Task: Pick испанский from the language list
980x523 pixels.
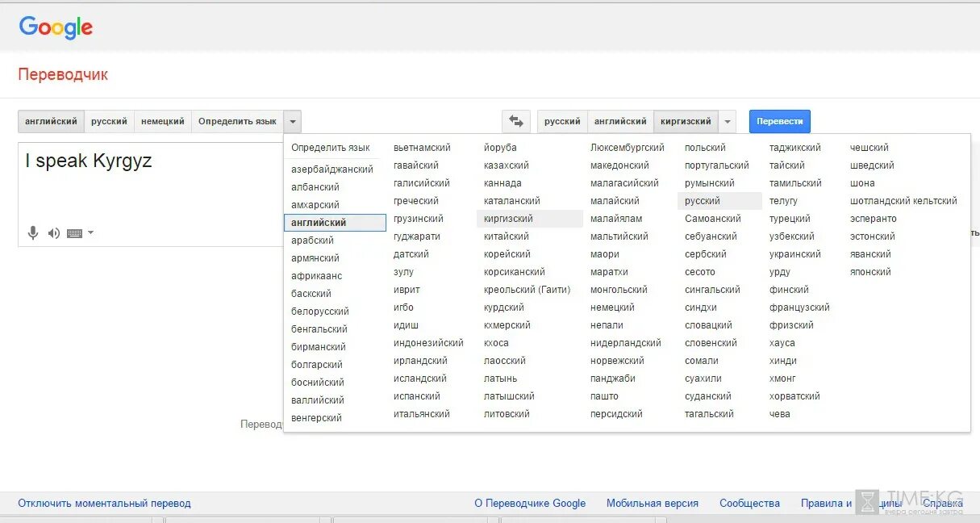Action: [x=417, y=396]
